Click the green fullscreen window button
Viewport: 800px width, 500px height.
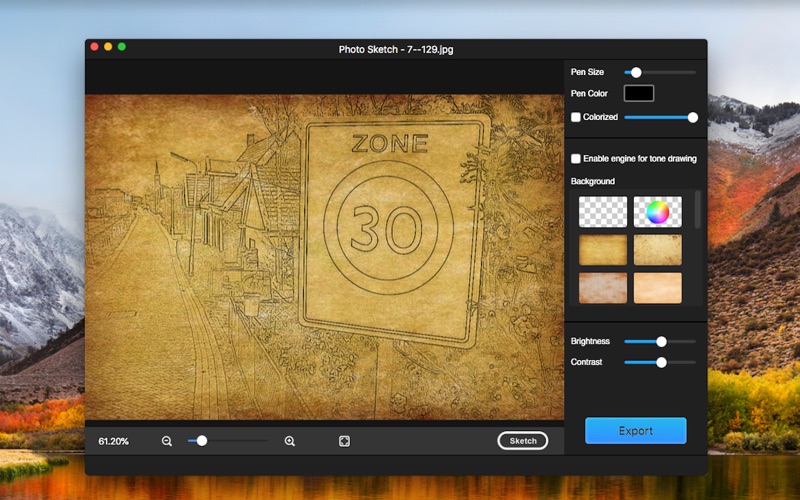pyautogui.click(x=122, y=47)
